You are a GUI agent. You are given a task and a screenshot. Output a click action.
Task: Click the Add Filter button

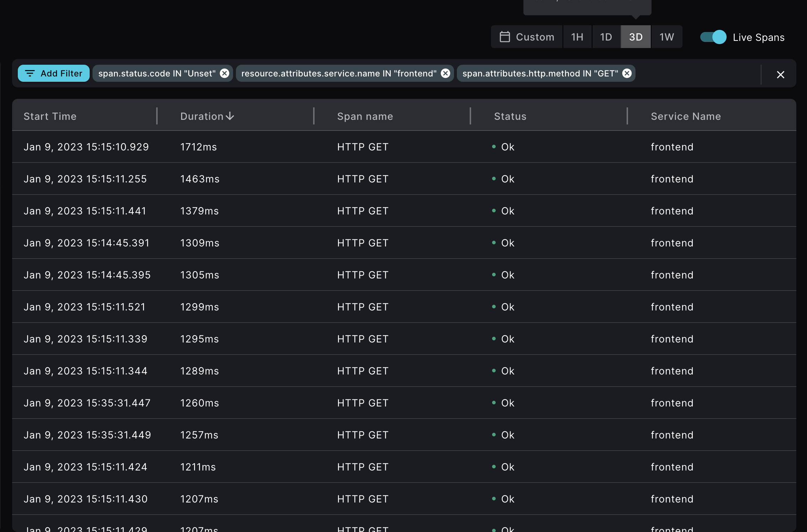53,73
